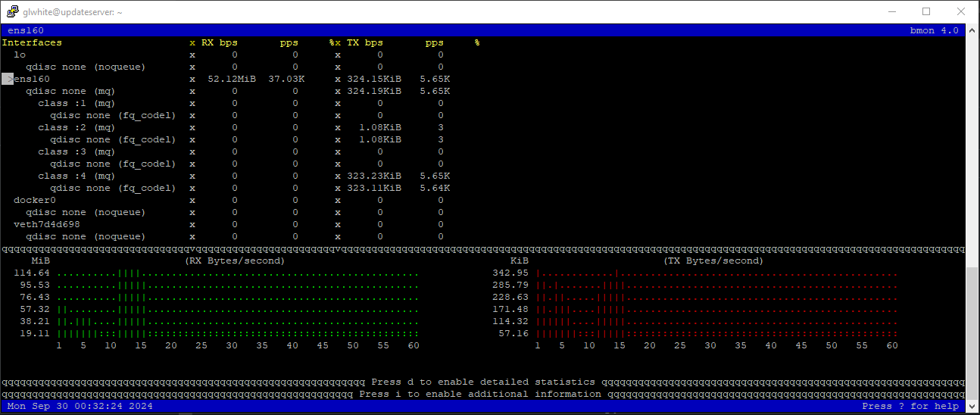Viewport: 980px width, 415px height.
Task: Click the 1.08KiB TX value on class :2 row
Action: point(380,127)
